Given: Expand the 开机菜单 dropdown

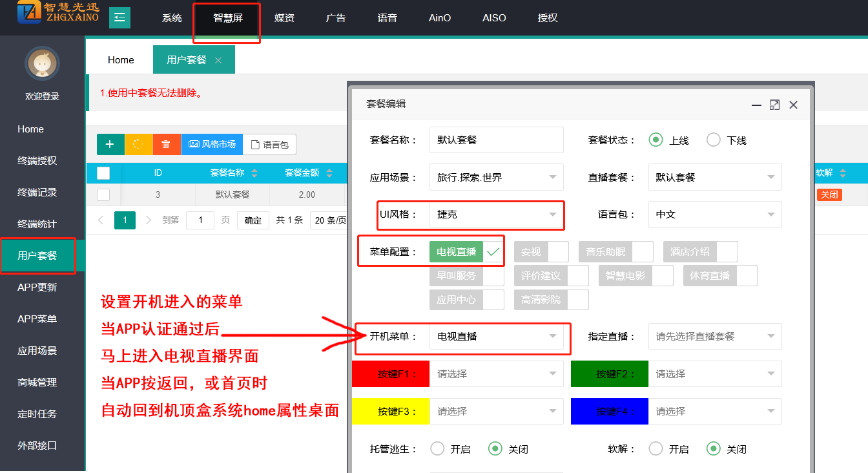Looking at the screenshot, I should click(496, 337).
